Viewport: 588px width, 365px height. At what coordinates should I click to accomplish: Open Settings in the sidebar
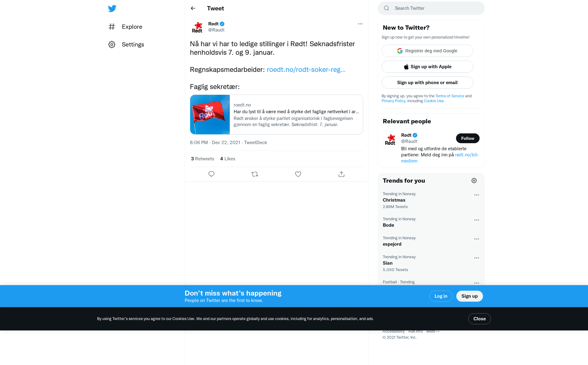pos(126,44)
